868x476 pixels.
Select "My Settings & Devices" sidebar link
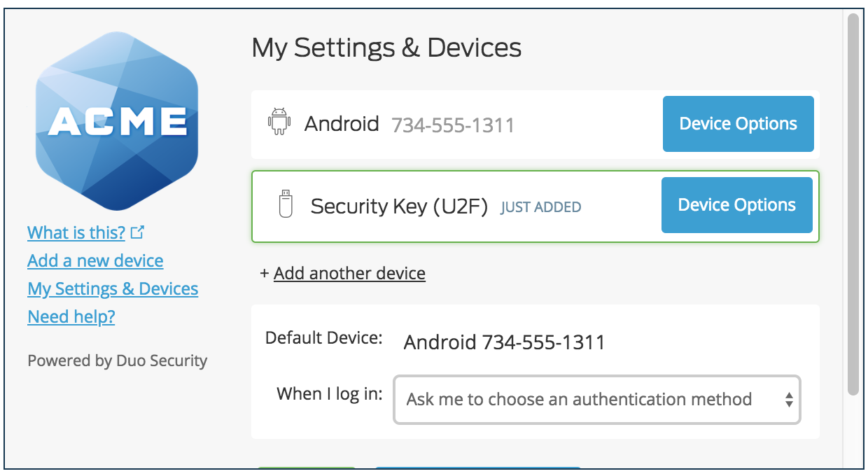point(113,288)
